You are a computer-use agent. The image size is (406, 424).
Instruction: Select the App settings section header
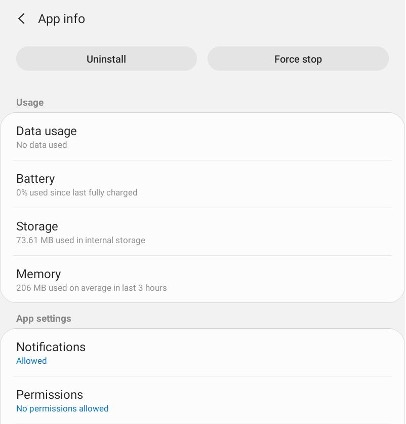pos(44,318)
